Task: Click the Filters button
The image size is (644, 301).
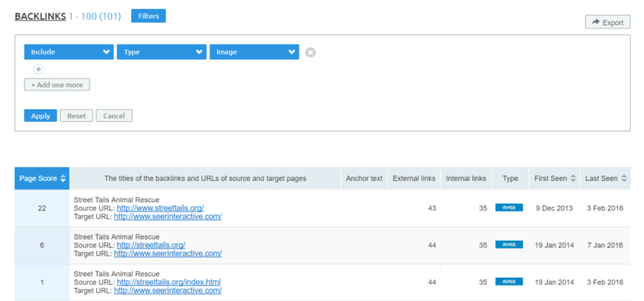Action: 148,16
